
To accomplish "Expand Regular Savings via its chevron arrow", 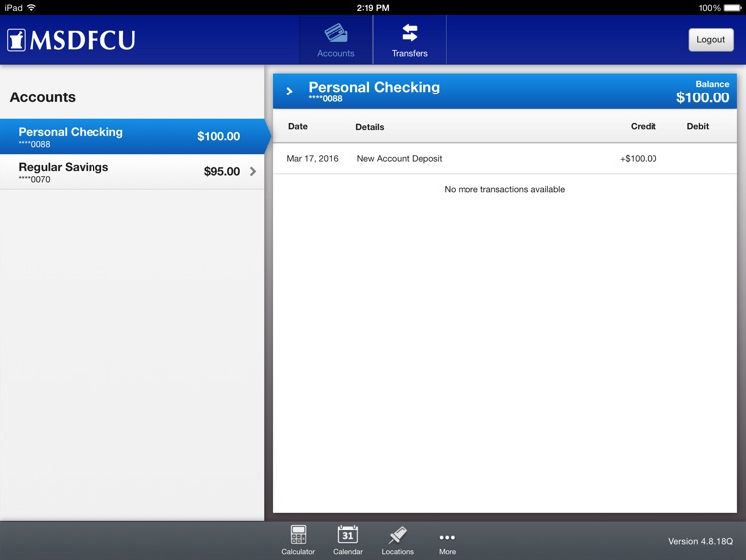I will pos(253,171).
